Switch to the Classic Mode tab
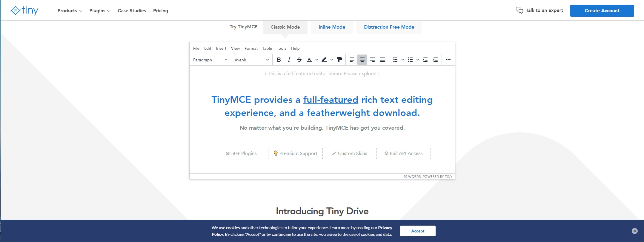The height and width of the screenshot is (242, 644). click(285, 27)
